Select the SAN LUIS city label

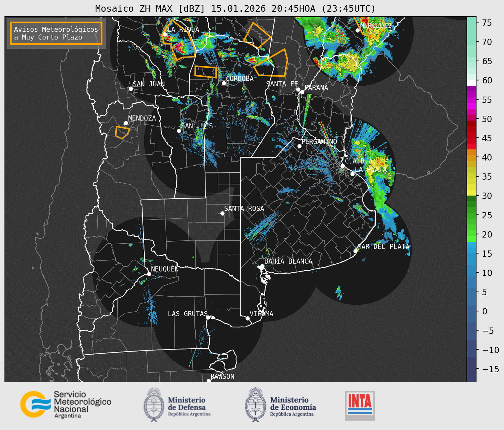tap(197, 126)
